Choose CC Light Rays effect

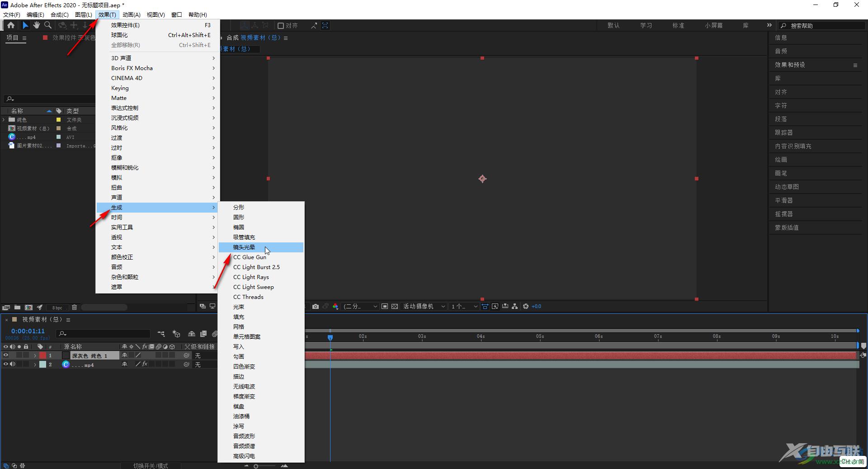(261, 277)
